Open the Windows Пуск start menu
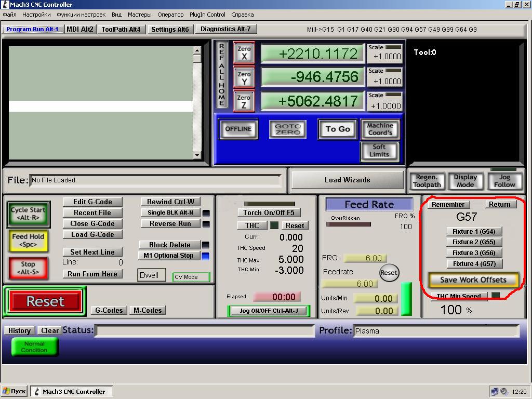The image size is (532, 399). click(14, 391)
